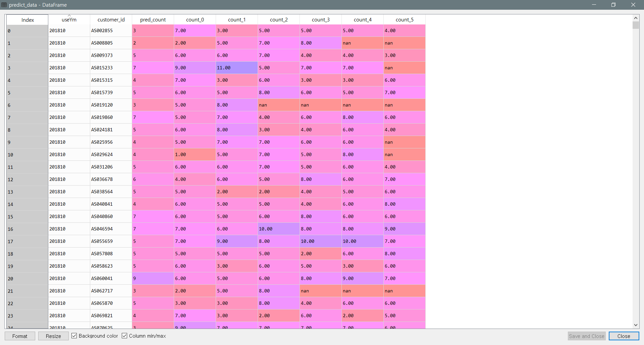Click the 10.00 cell in count_2

(x=279, y=229)
